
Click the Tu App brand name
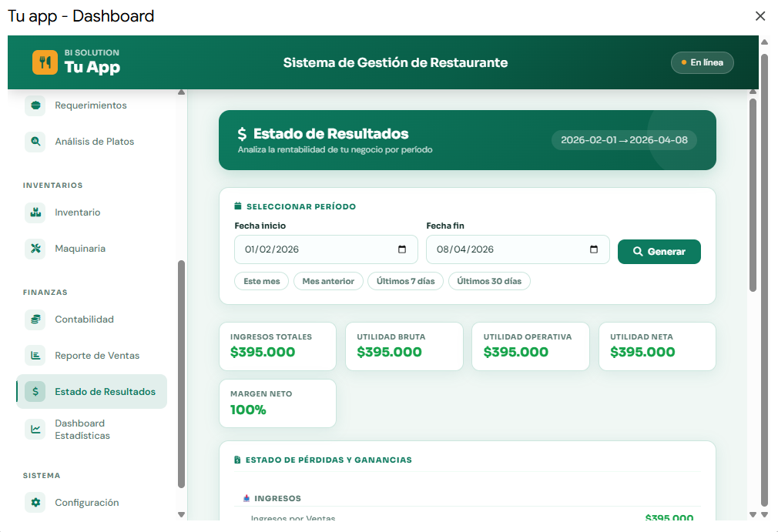(x=92, y=66)
